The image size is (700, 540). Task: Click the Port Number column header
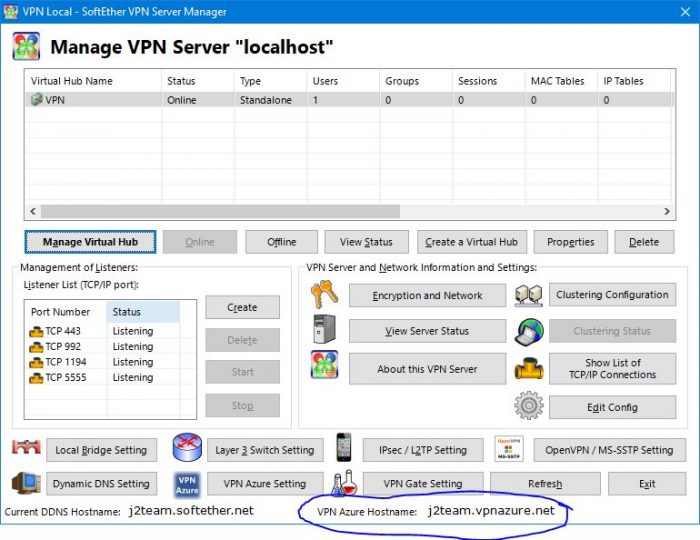point(66,312)
